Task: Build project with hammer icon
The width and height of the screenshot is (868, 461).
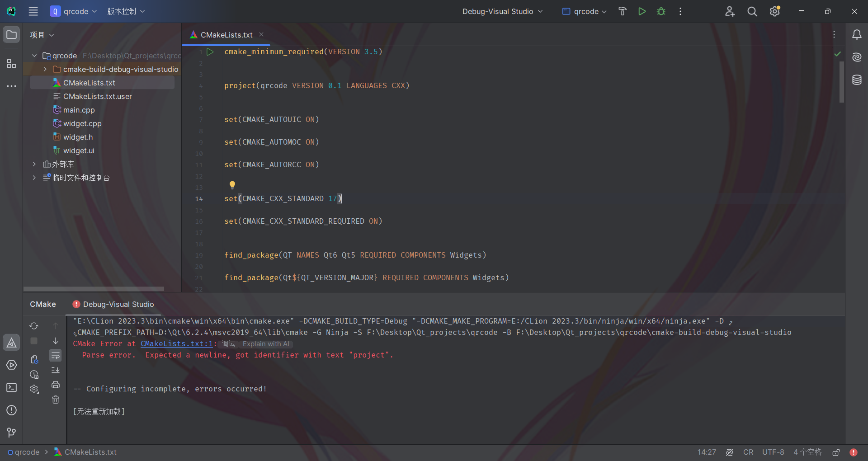Action: pyautogui.click(x=623, y=11)
